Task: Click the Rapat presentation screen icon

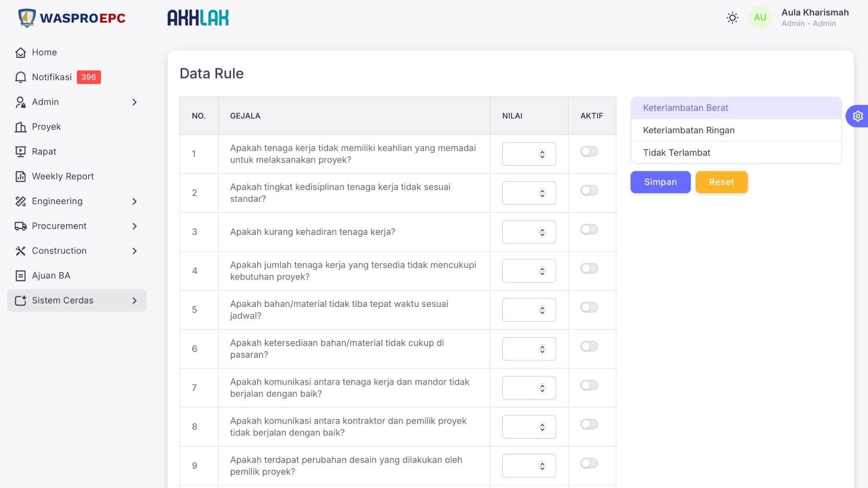Action: 20,152
